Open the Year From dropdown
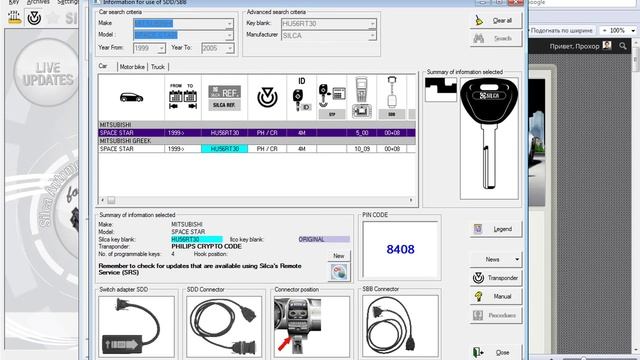The height and width of the screenshot is (360, 640). (x=161, y=48)
